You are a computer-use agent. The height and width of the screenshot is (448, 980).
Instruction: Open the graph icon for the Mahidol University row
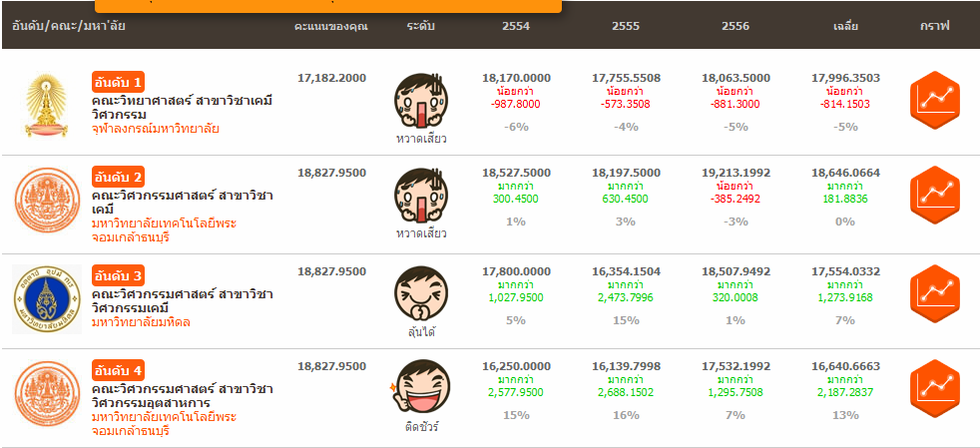[x=935, y=294]
